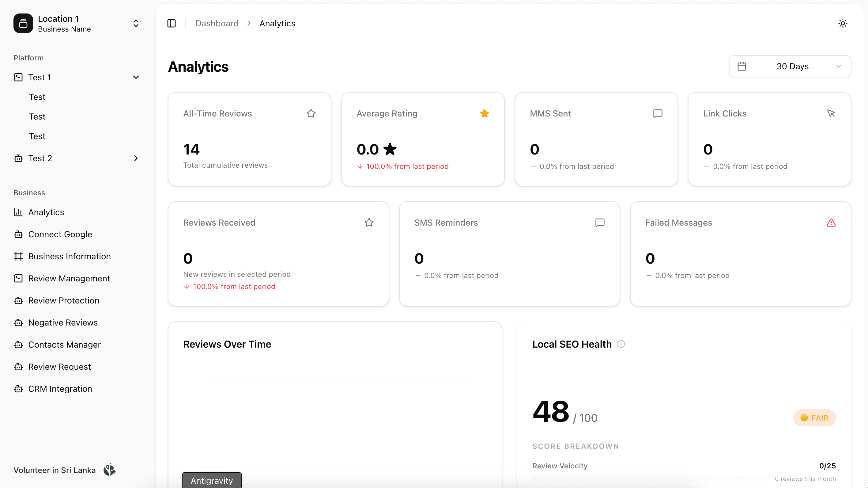Select Analytics in the Business sidebar
The width and height of the screenshot is (868, 488).
click(x=46, y=212)
